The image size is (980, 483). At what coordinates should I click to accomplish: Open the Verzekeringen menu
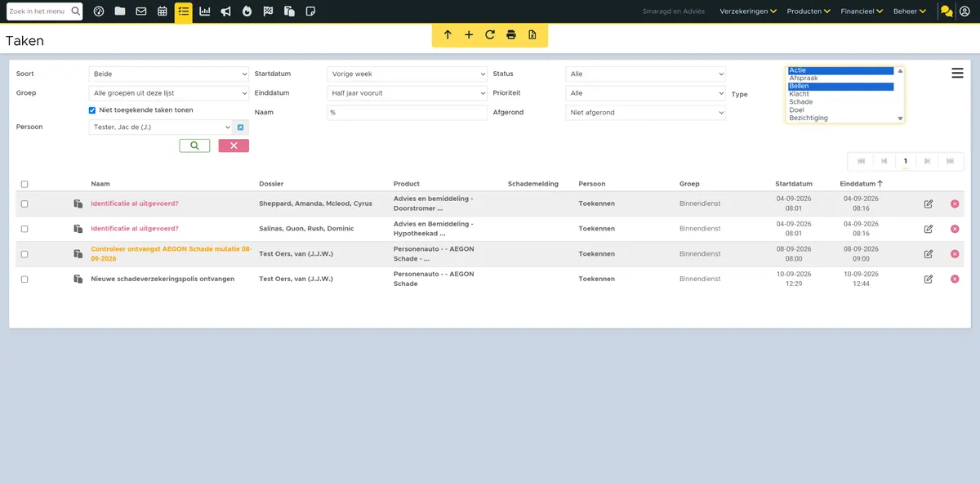click(x=748, y=11)
